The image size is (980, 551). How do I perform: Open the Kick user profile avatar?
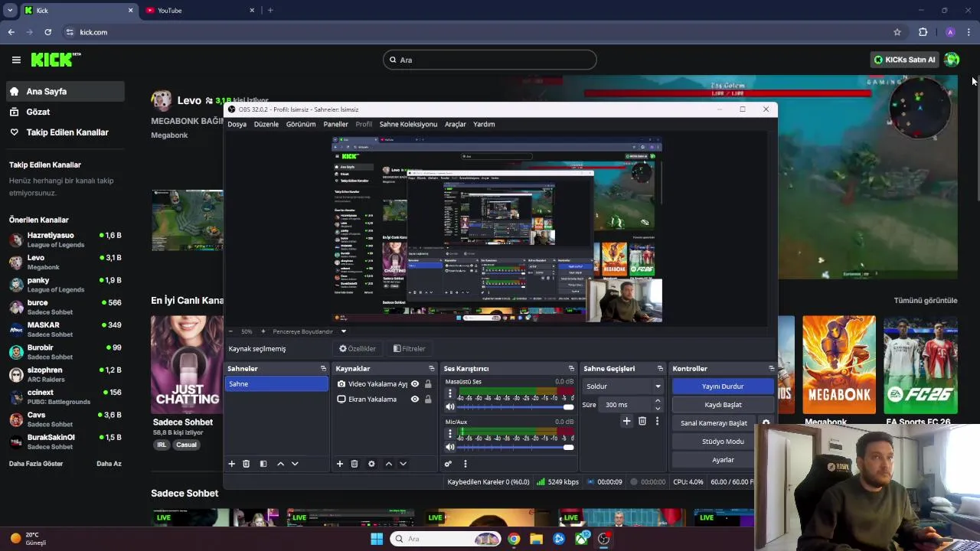click(x=952, y=60)
